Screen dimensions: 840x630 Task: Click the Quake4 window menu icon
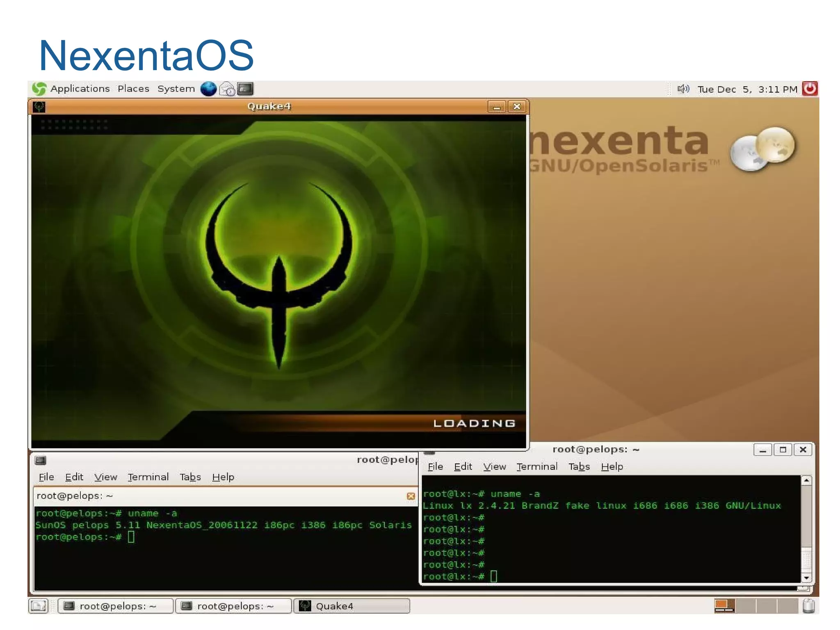39,107
